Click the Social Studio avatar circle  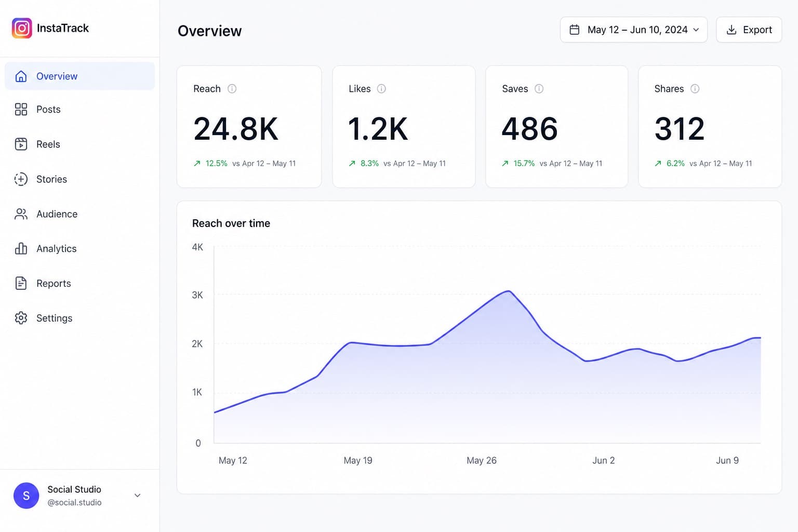pos(26,496)
